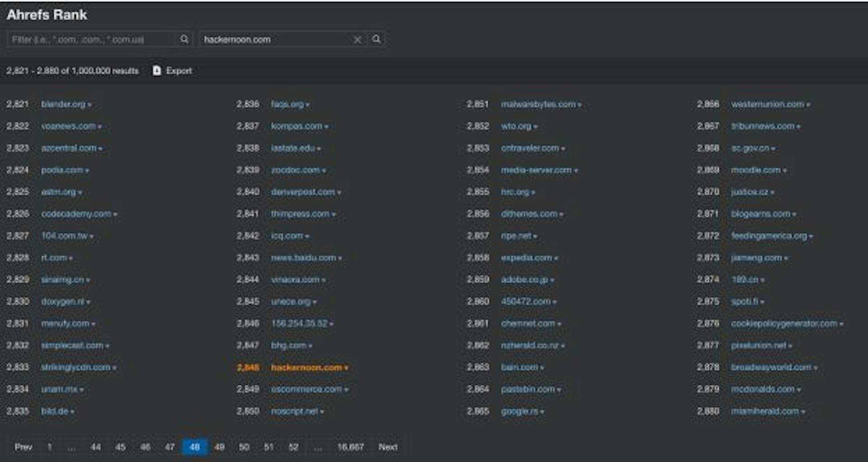Screen dimensions: 868x462
Task: Open the news.baidu.com link
Action: [304, 258]
